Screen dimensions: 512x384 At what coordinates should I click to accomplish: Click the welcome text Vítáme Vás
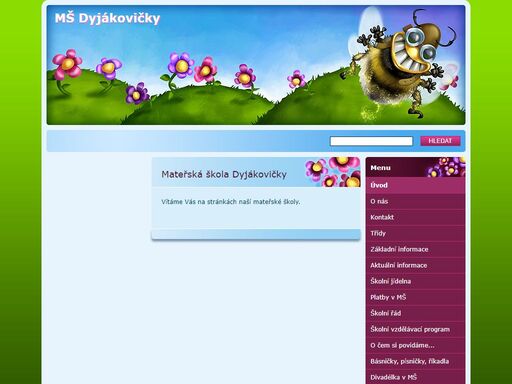pos(231,202)
